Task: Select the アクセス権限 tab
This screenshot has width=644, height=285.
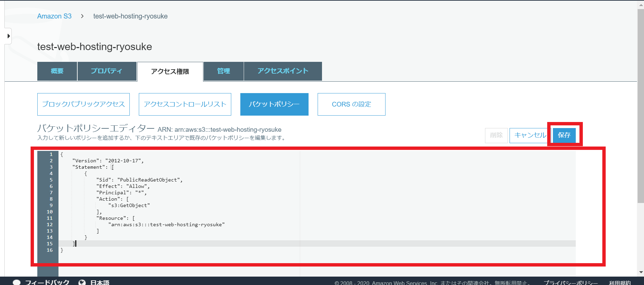Action: 170,72
